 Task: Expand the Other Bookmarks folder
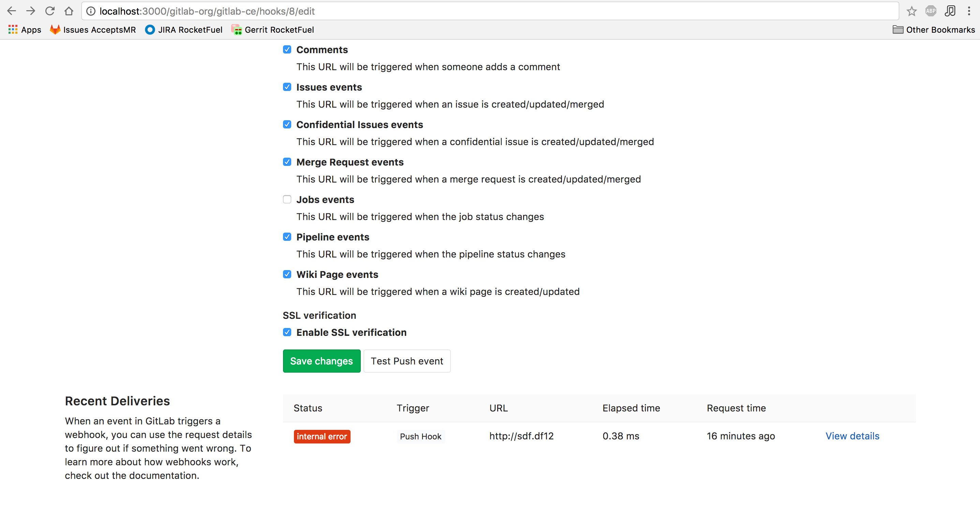[x=934, y=30]
